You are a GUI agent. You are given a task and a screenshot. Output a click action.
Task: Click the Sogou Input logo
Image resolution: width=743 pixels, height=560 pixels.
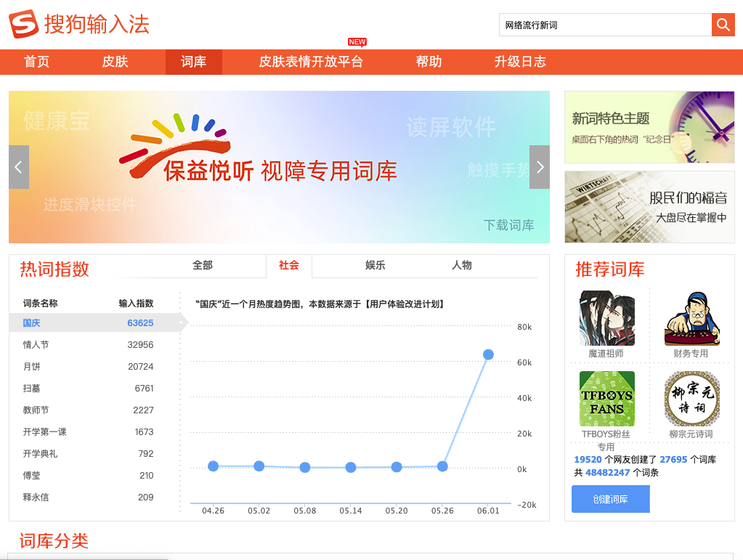click(x=79, y=24)
